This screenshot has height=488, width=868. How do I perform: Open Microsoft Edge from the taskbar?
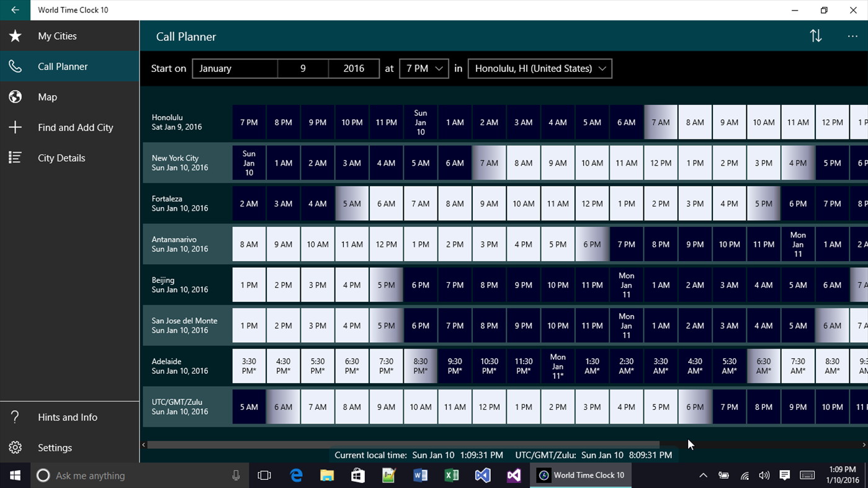tap(297, 476)
